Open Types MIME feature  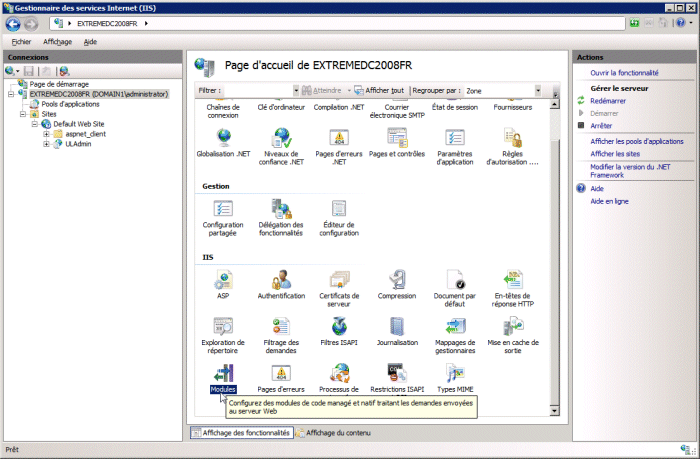455,379
